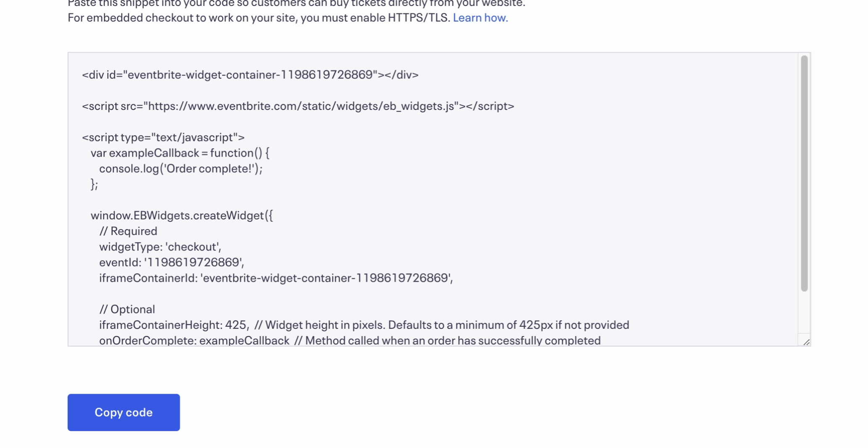Click the // Optional comment line
The height and width of the screenshot is (448, 868).
click(x=127, y=309)
